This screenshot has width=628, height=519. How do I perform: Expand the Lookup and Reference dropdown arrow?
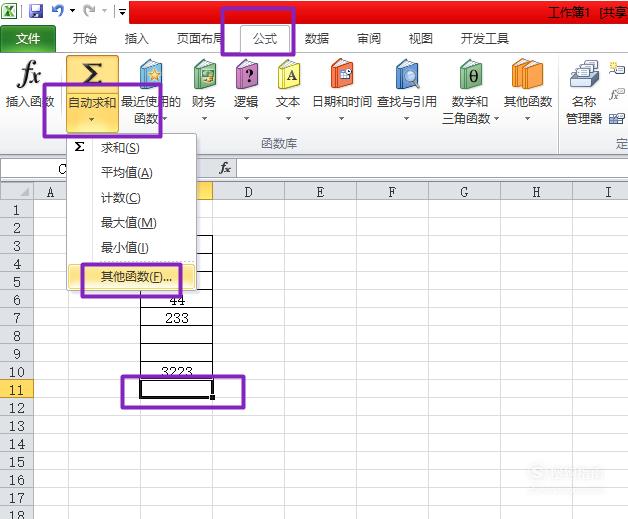(x=407, y=119)
